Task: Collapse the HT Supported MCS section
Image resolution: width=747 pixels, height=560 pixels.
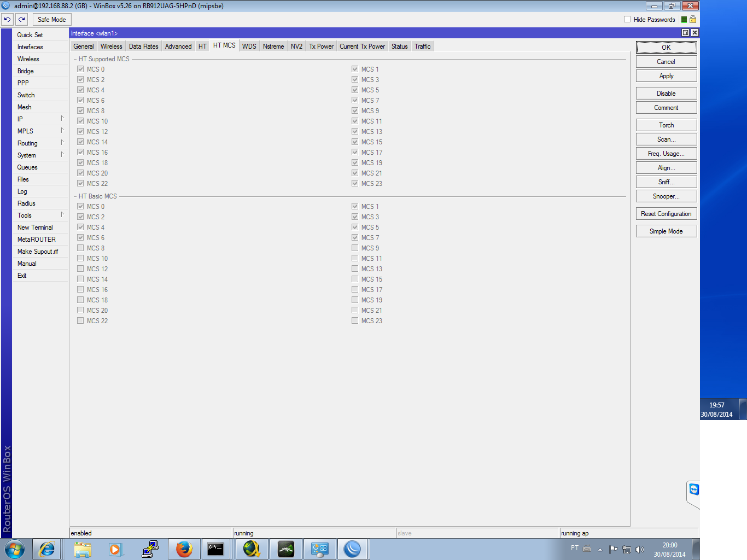Action: 75,59
